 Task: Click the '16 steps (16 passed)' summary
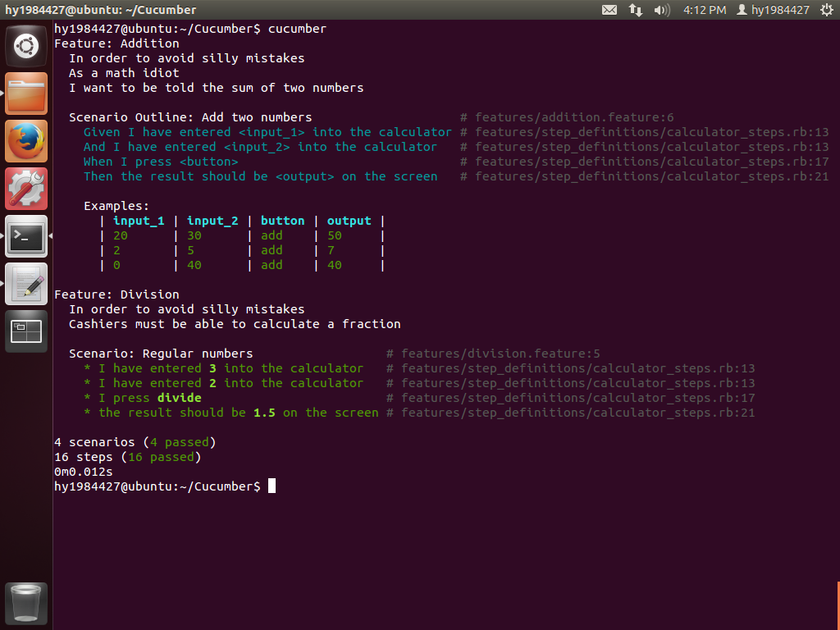127,457
